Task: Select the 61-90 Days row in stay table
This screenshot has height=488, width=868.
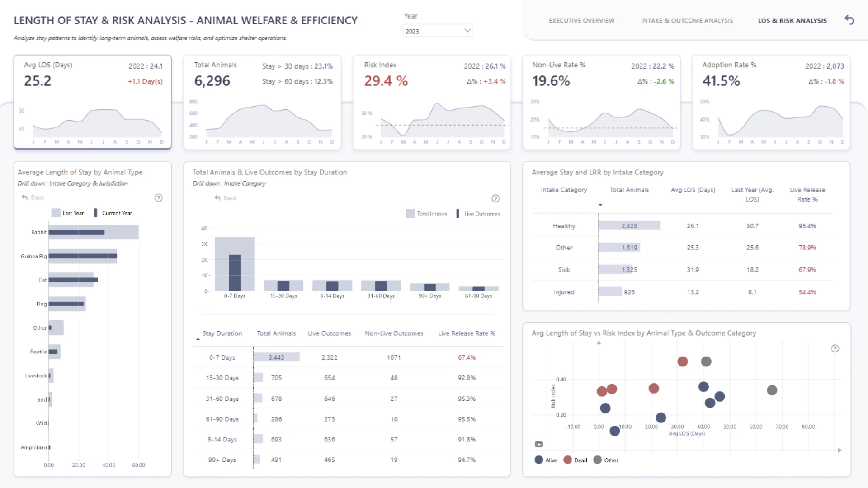Action: click(348, 419)
